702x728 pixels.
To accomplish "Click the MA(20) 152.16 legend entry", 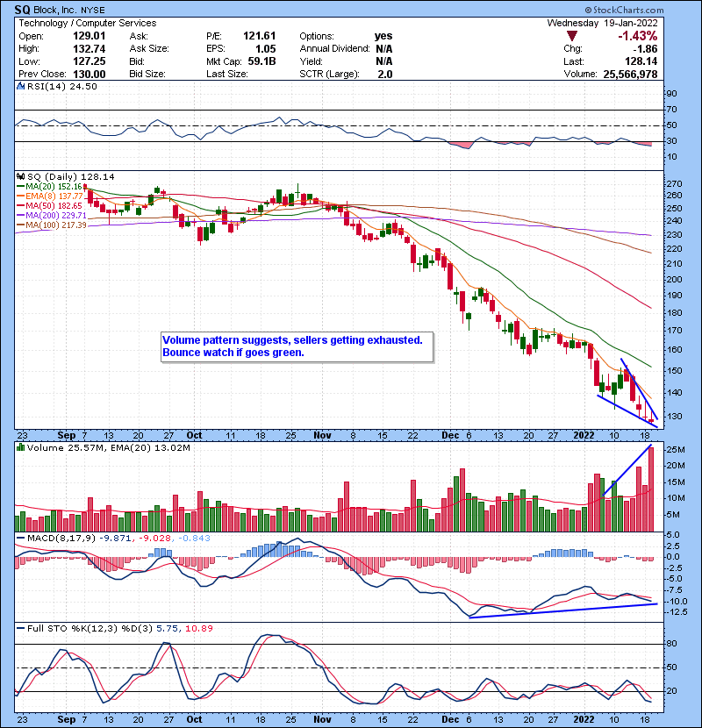I will click(x=50, y=187).
